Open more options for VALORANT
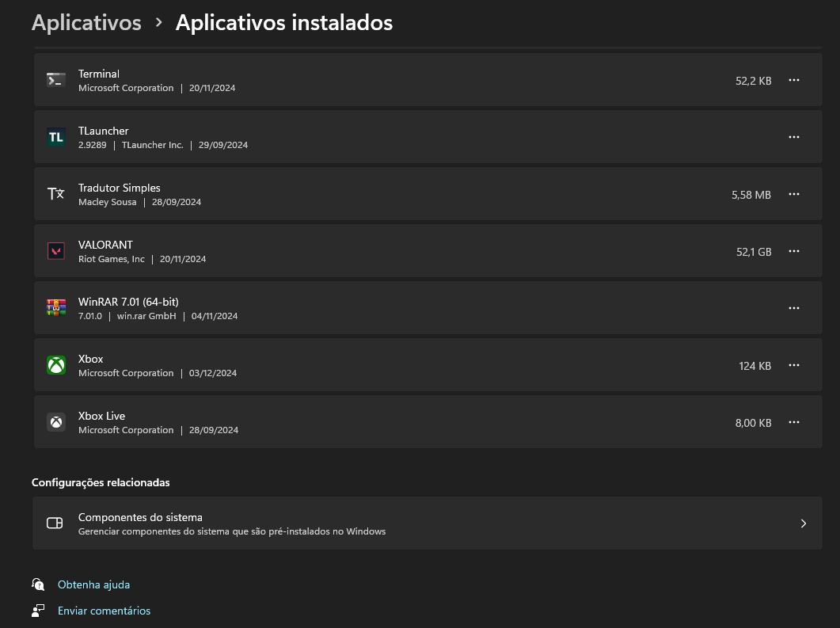Screen dimensions: 840x628 coord(794,251)
